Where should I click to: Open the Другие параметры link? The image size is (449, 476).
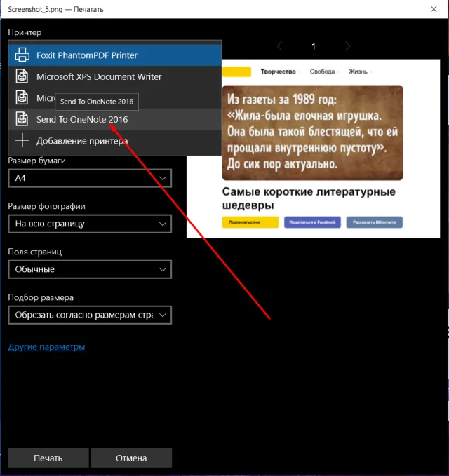coord(46,347)
